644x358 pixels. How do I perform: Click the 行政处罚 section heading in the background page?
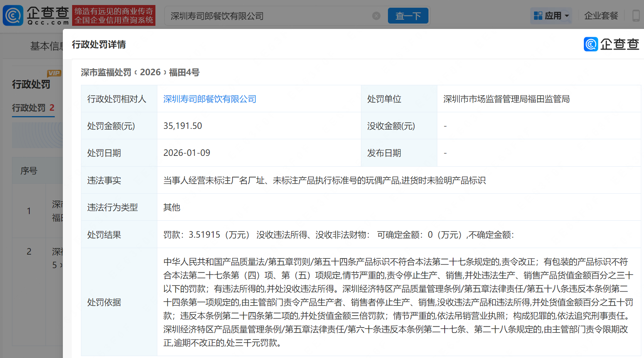pos(31,84)
